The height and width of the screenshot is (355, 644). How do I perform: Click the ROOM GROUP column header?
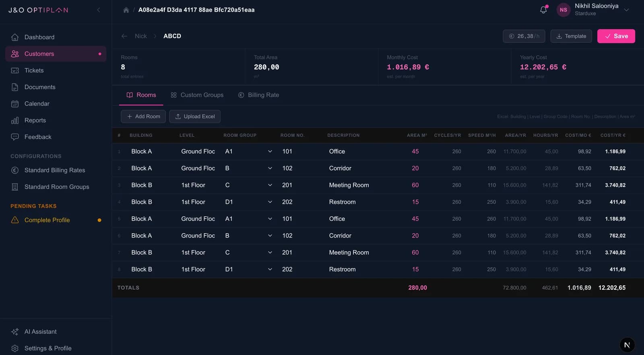240,135
